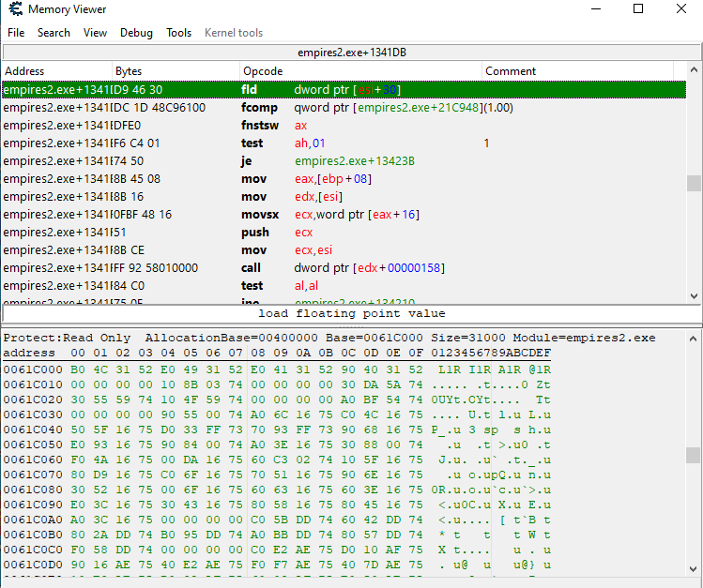This screenshot has width=703, height=588.
Task: Open the Tools menu
Action: (x=178, y=33)
